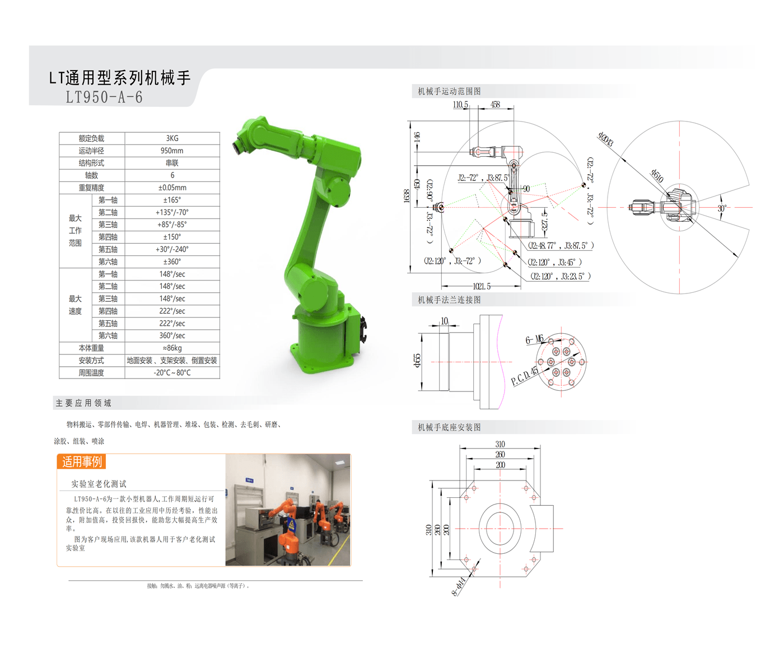Click the 结构形式 label cell
This screenshot has height=672, width=784.
[92, 163]
